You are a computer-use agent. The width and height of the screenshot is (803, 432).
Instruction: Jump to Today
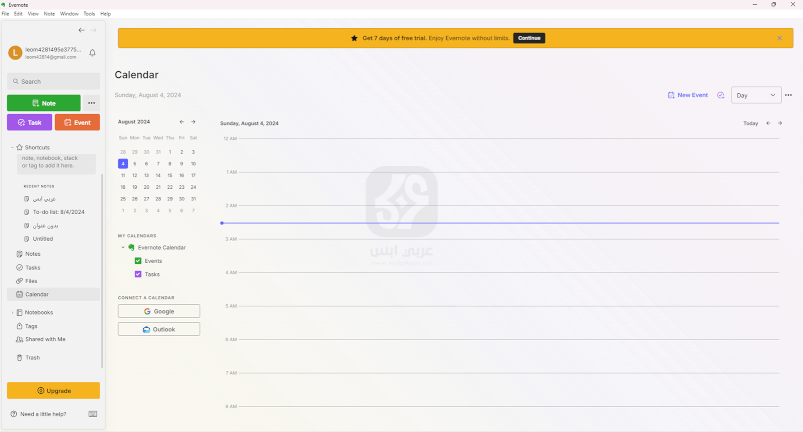(751, 123)
